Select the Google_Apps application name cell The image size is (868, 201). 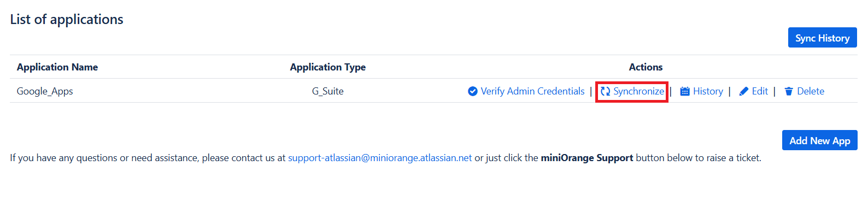pyautogui.click(x=45, y=91)
